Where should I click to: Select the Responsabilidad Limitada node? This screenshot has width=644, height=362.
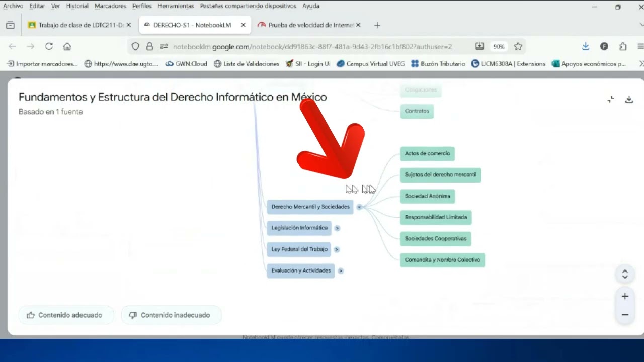pos(436,217)
